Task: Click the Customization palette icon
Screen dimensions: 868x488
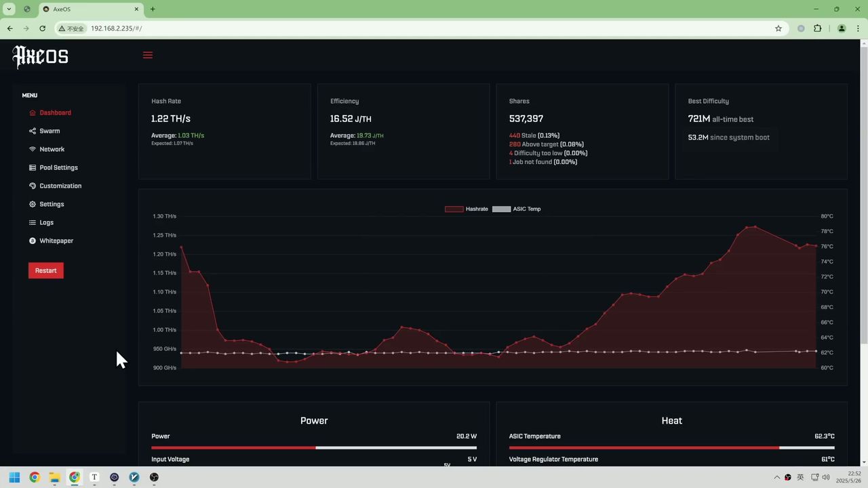Action: click(x=33, y=186)
